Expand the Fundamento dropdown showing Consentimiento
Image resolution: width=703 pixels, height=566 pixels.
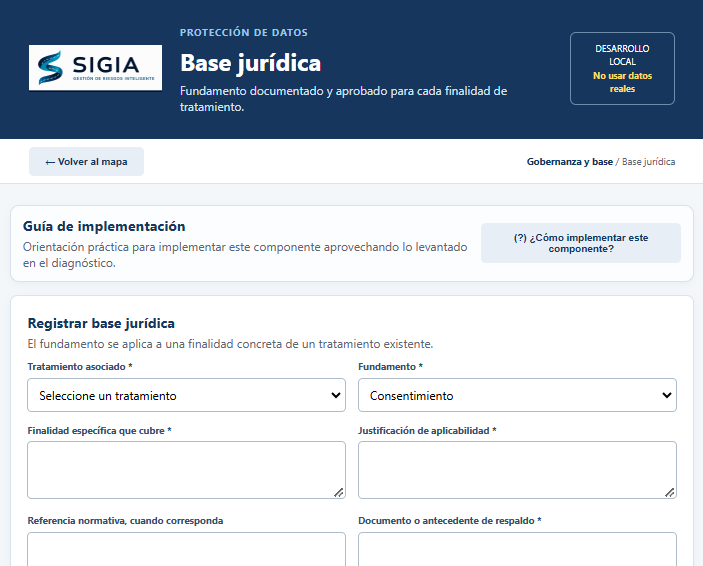coord(517,395)
